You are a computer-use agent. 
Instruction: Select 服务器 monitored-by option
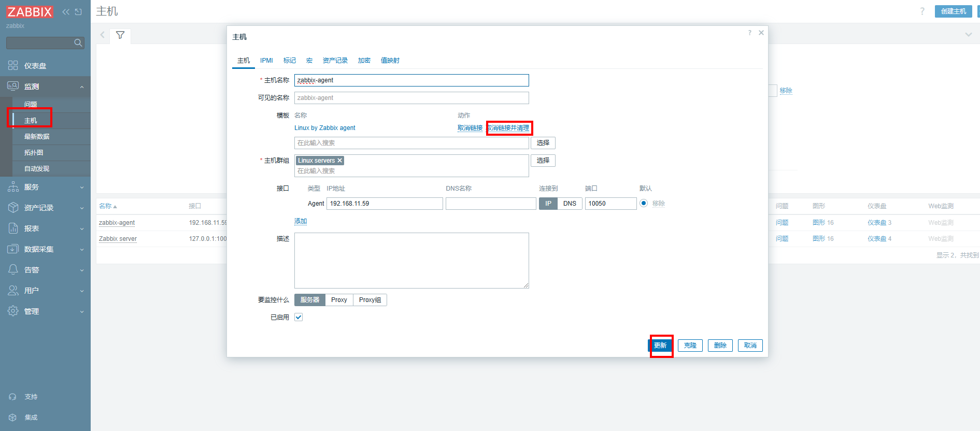click(x=310, y=300)
